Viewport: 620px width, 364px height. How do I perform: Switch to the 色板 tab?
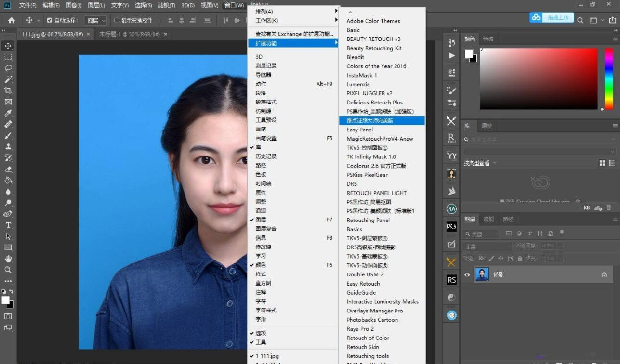point(488,39)
